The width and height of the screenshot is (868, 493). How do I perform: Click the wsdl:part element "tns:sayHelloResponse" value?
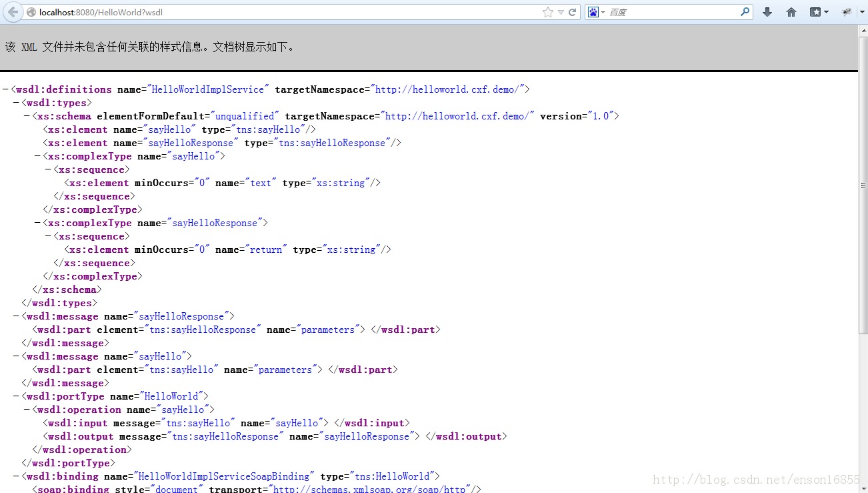tap(203, 330)
